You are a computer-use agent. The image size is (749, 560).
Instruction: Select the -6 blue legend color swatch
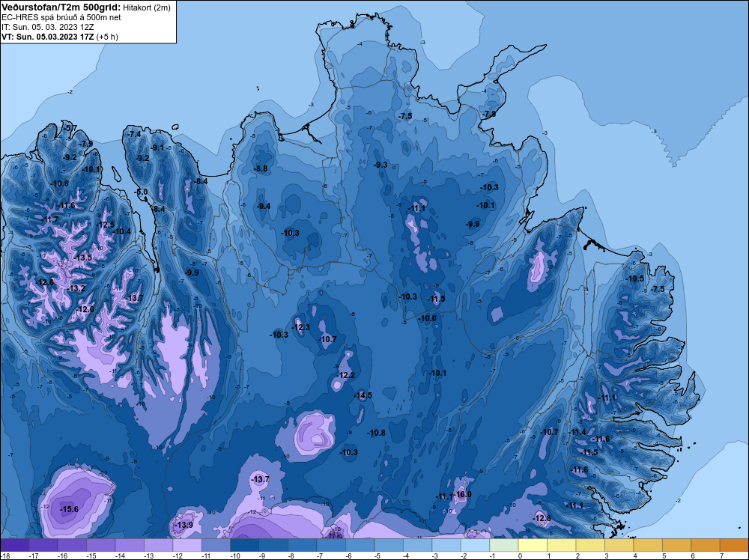[x=360, y=545]
